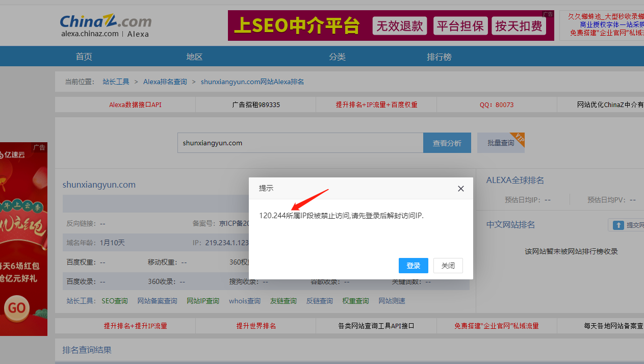Open 站长工具 breadcrumb link
The width and height of the screenshot is (644, 364).
pos(116,82)
